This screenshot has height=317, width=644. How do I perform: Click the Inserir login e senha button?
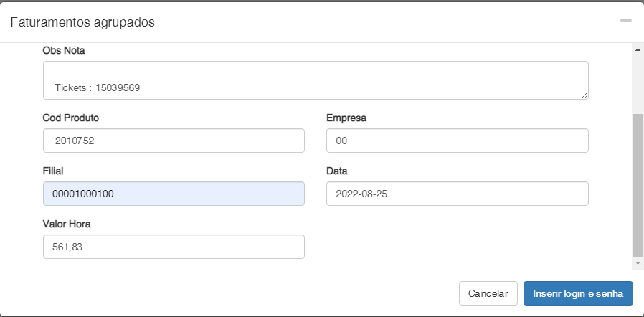pos(578,293)
